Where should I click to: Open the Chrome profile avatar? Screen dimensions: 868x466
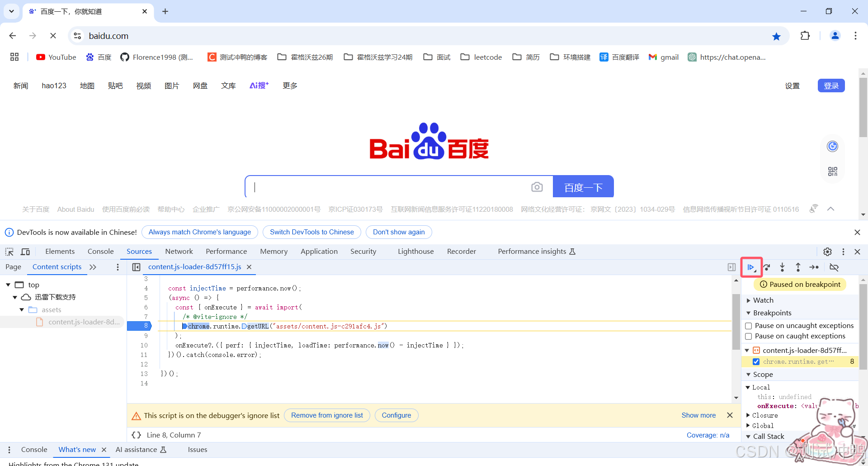point(835,36)
